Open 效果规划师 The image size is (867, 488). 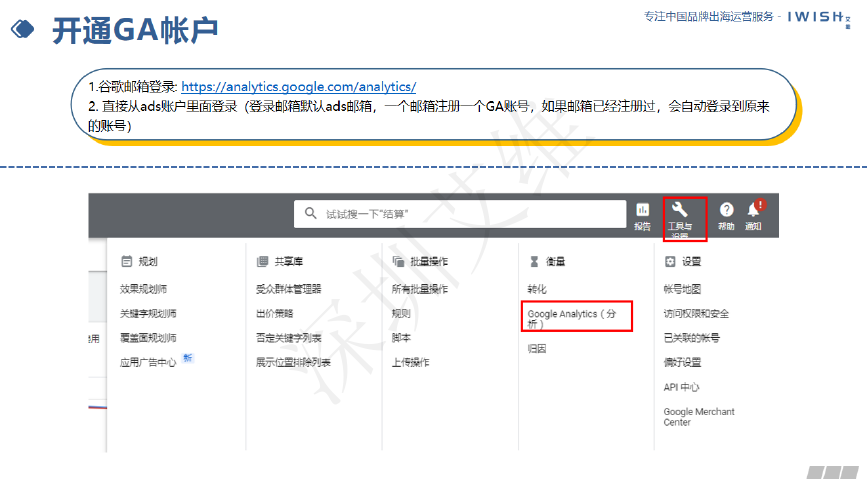[x=143, y=289]
